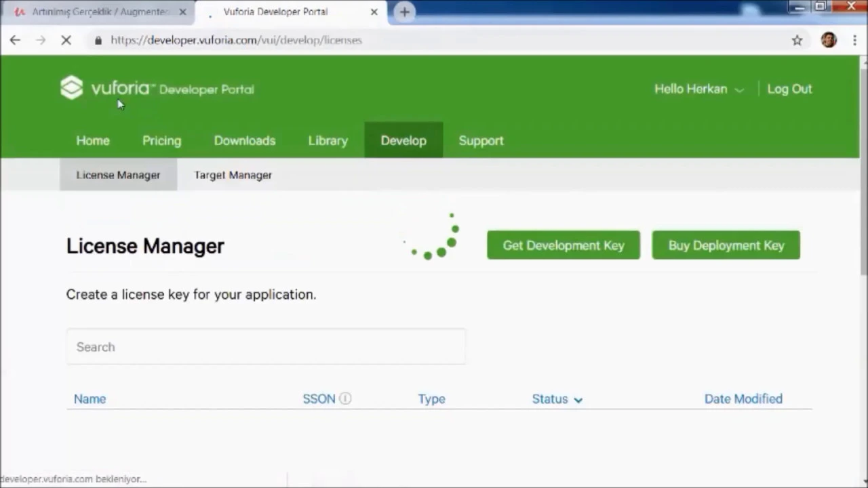Click the browser forward arrow
868x488 pixels.
(41, 40)
